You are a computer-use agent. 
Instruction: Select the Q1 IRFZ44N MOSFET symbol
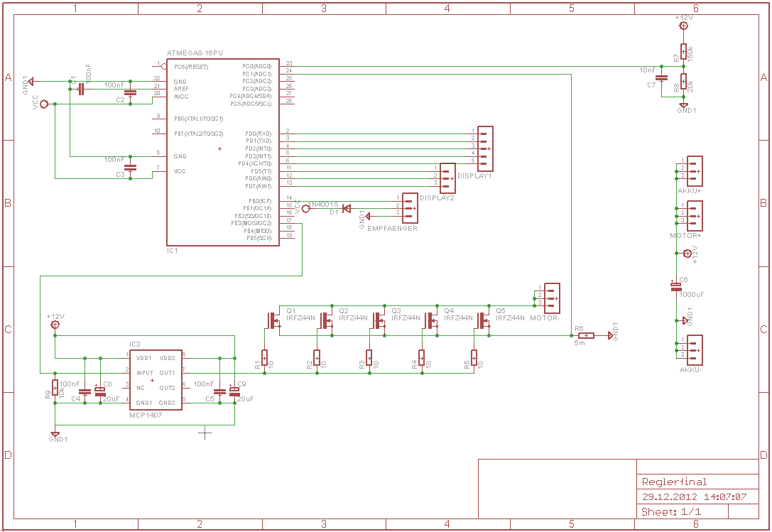point(273,320)
